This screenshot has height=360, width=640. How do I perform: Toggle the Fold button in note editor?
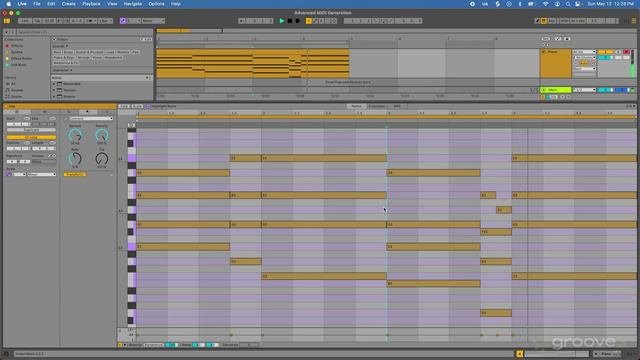click(124, 106)
